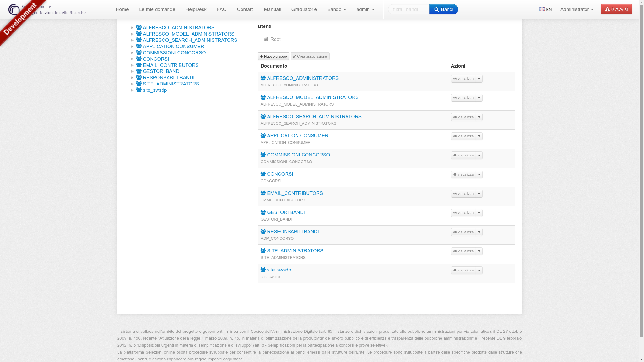
Task: Click visualizza eye button for ALFRESCO_ADMINISTRATORS
Action: (x=463, y=79)
